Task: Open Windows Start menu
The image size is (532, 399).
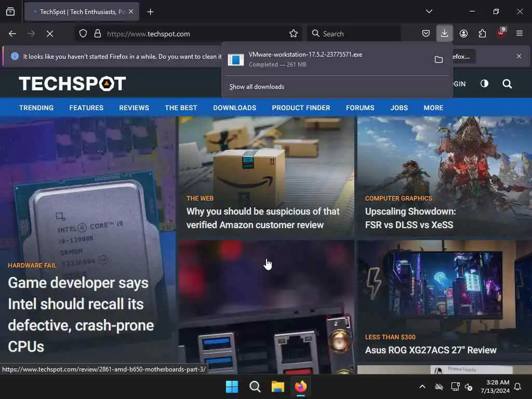Action: [232, 387]
